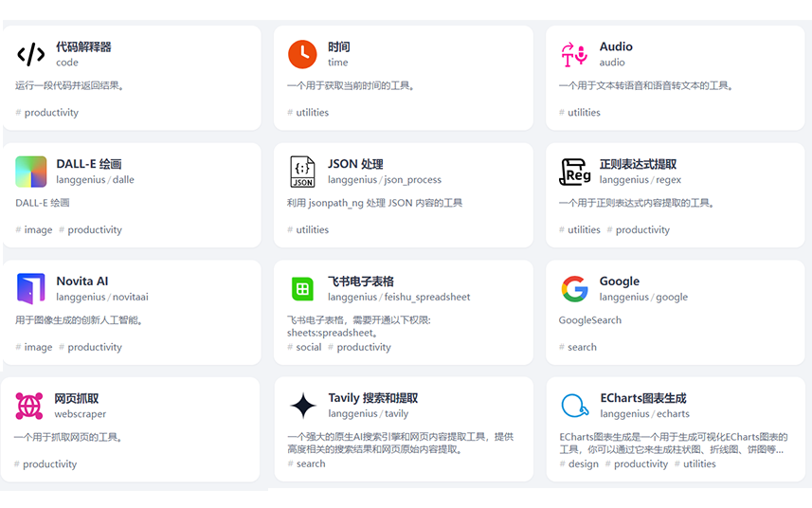Click the utilities tag on Audio card
Screen dimensions: 812x508
(580, 113)
